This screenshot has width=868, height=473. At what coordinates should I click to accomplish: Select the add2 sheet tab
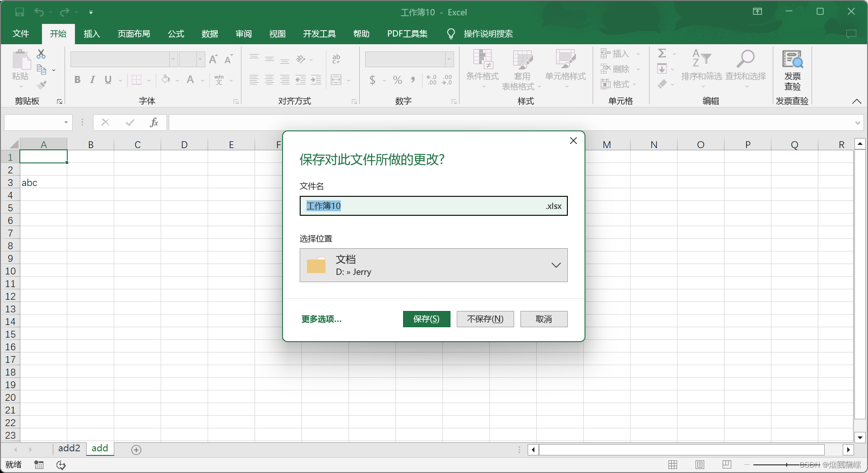69,448
